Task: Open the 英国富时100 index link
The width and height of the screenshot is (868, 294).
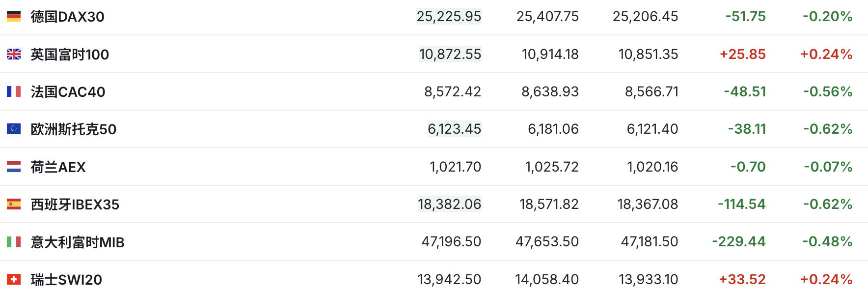Action: click(70, 54)
